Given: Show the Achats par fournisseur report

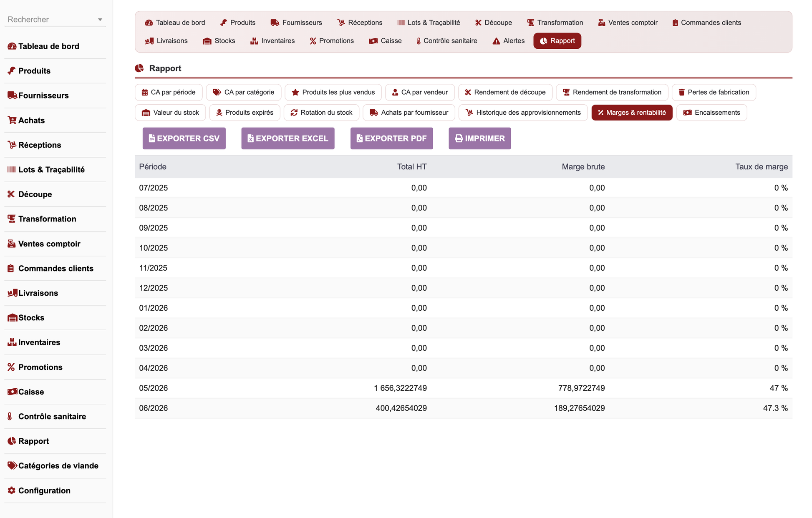Looking at the screenshot, I should [x=409, y=113].
